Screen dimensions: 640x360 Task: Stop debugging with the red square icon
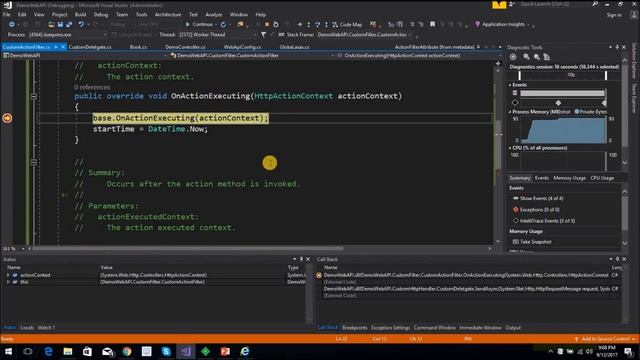coord(267,24)
